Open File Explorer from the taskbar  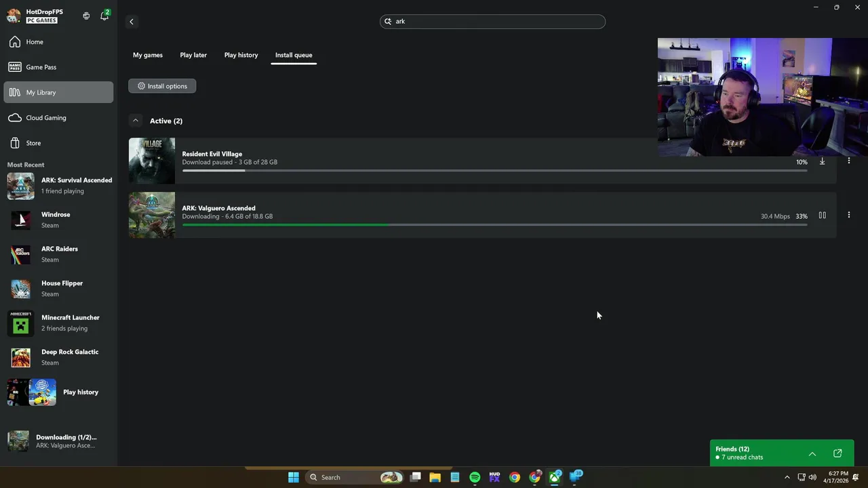[x=435, y=477]
